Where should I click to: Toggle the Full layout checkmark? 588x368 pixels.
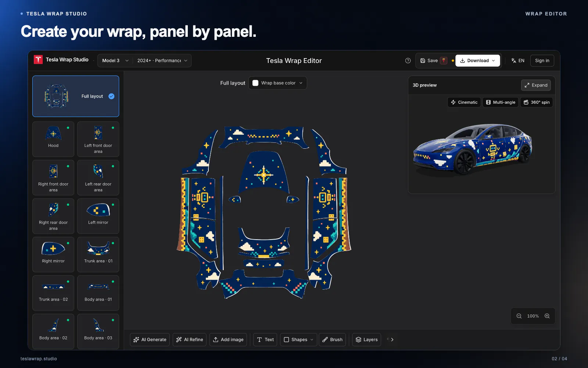click(111, 96)
